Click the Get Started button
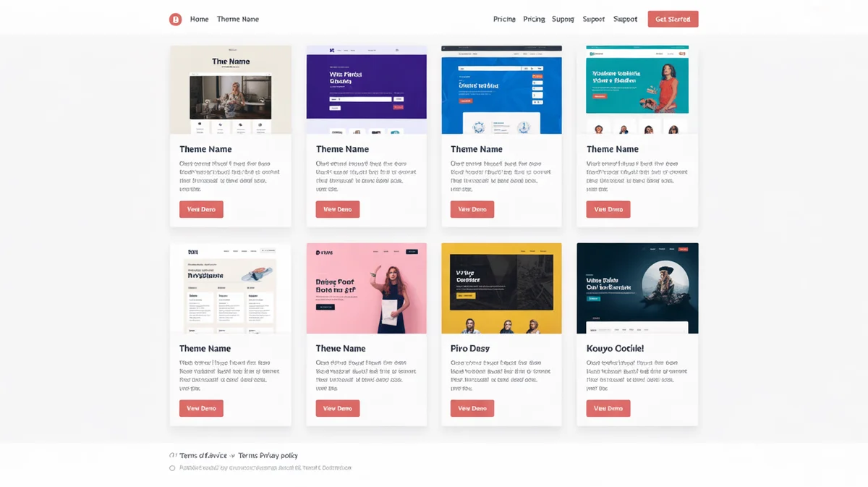Image resolution: width=868 pixels, height=487 pixels. (x=673, y=20)
